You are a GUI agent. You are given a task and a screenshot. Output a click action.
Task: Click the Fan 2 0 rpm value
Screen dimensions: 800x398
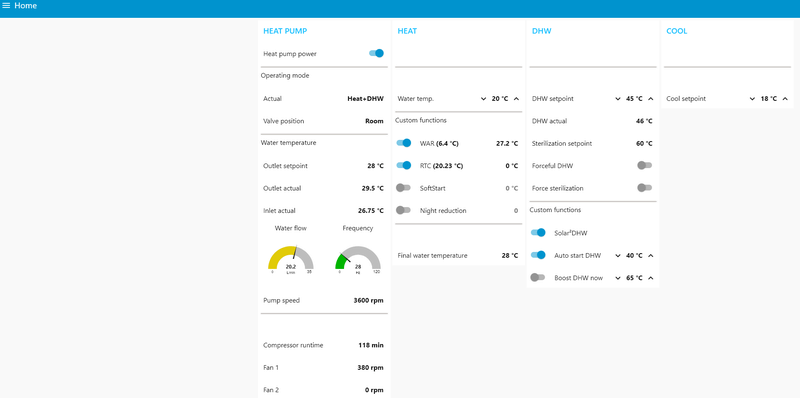374,390
